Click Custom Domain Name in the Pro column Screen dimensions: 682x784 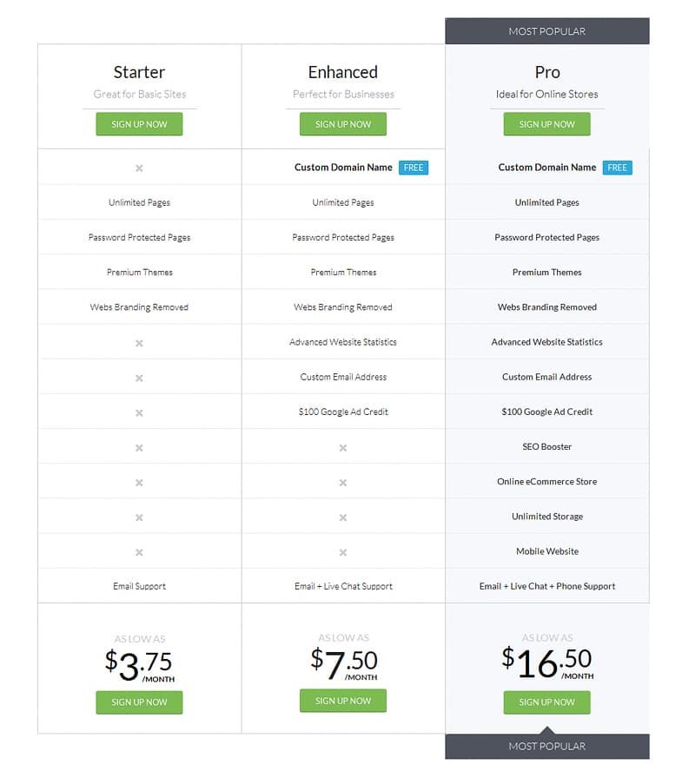click(x=546, y=168)
